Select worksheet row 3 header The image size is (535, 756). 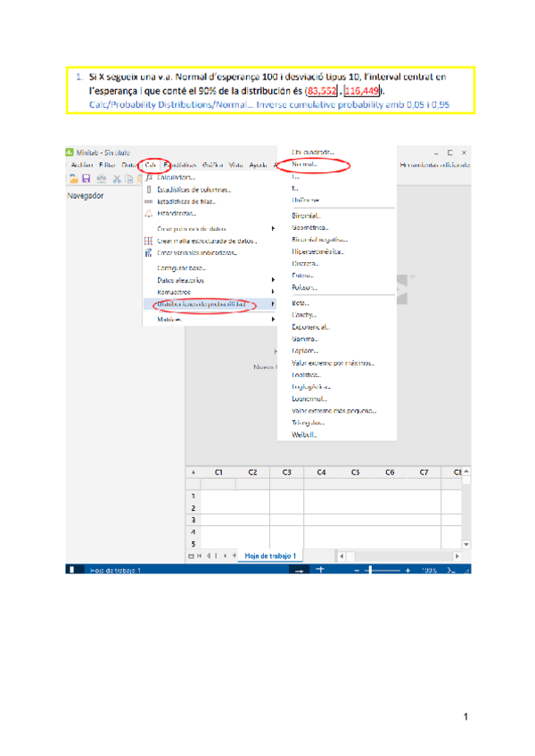click(193, 520)
